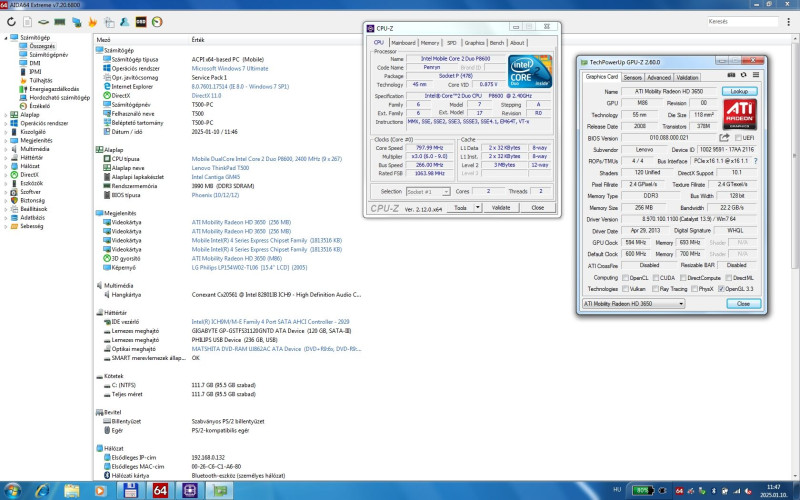The height and width of the screenshot is (500, 800).
Task: Click the gauge SensorPanel icon in AIDA64 toolbar
Action: (157, 22)
